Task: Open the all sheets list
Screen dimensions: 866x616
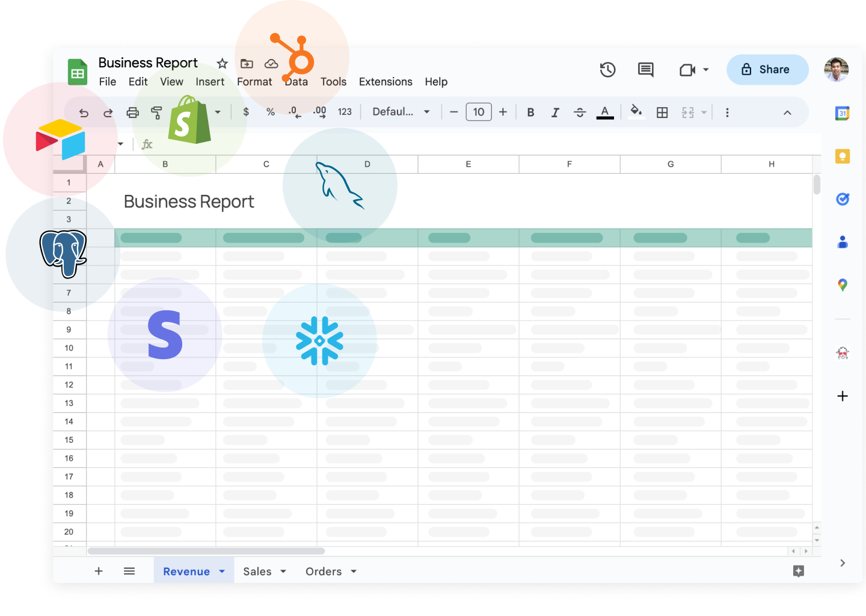Action: coord(129,571)
